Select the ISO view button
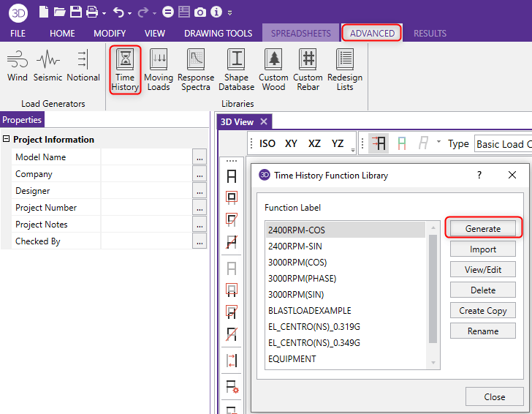The height and width of the screenshot is (414, 532). click(x=267, y=143)
